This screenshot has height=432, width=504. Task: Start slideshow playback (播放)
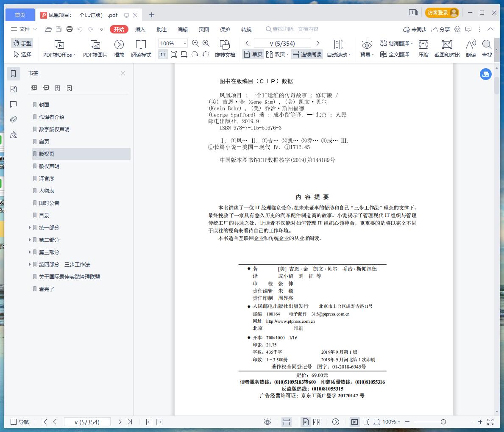119,49
